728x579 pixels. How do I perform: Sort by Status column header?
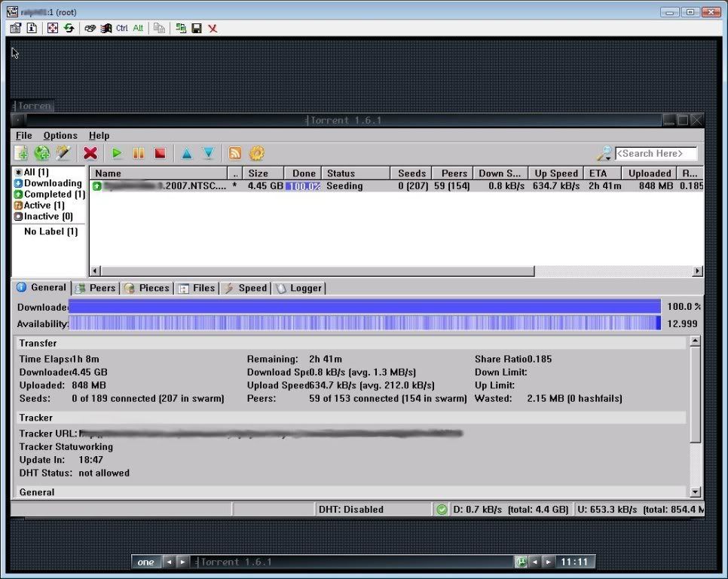[356, 173]
